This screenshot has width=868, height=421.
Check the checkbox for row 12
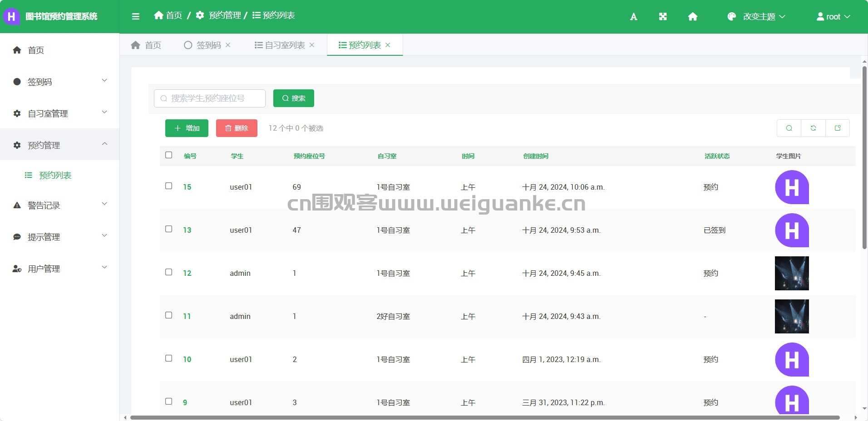pyautogui.click(x=169, y=272)
